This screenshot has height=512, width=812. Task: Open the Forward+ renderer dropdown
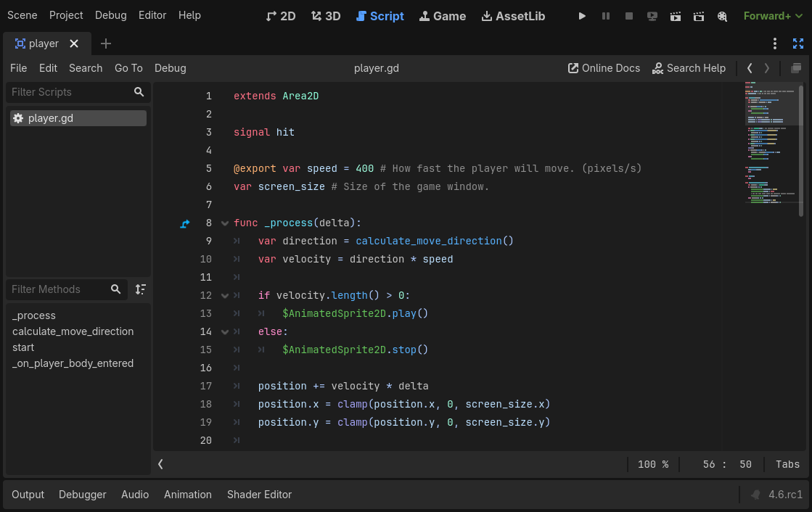(x=773, y=15)
